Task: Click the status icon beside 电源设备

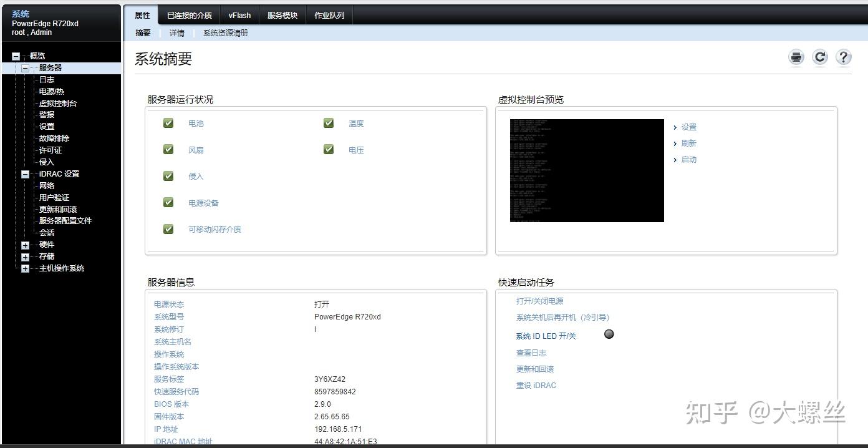Action: point(168,202)
